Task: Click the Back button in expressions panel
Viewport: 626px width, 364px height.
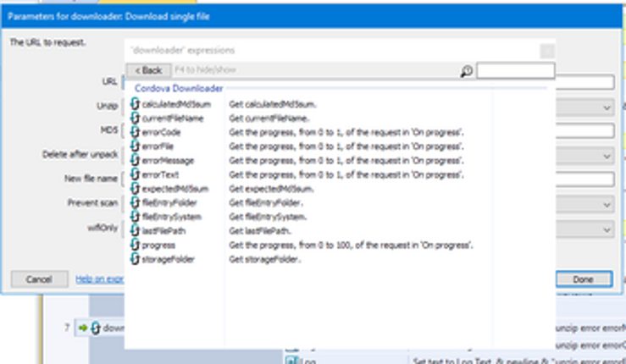Action: (x=148, y=70)
